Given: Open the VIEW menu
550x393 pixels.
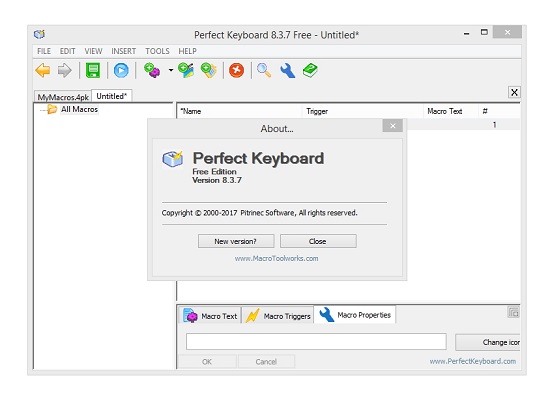Looking at the screenshot, I should pos(93,51).
